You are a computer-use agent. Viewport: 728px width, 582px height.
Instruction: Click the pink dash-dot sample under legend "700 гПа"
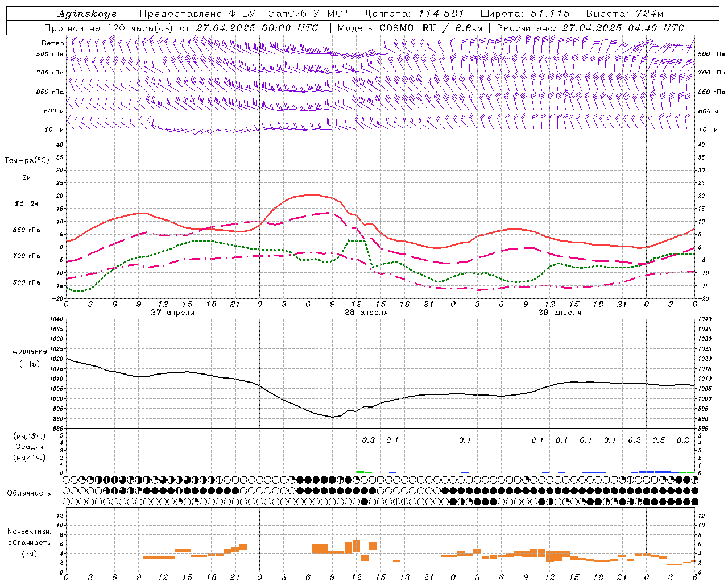[26, 263]
